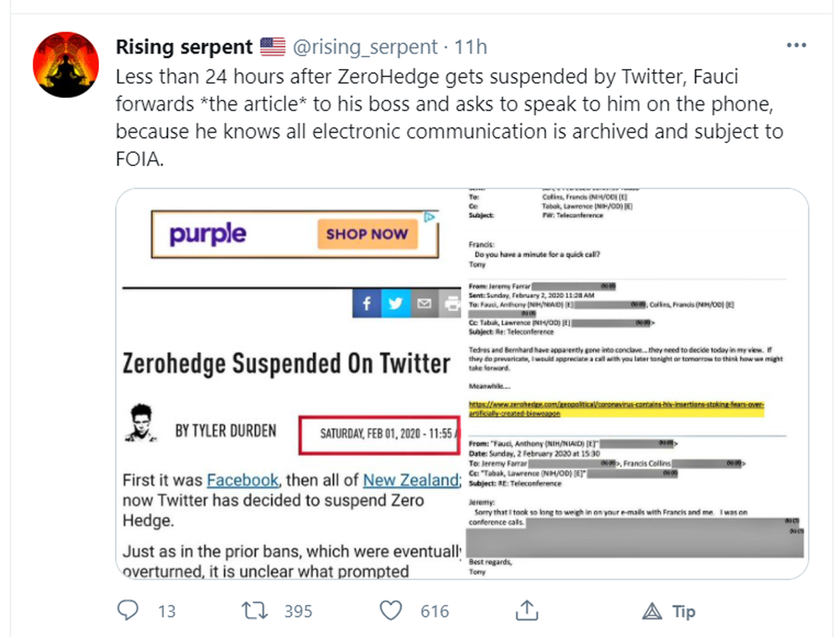840x637 pixels.
Task: Click the Facebook share icon in article
Action: click(x=367, y=304)
